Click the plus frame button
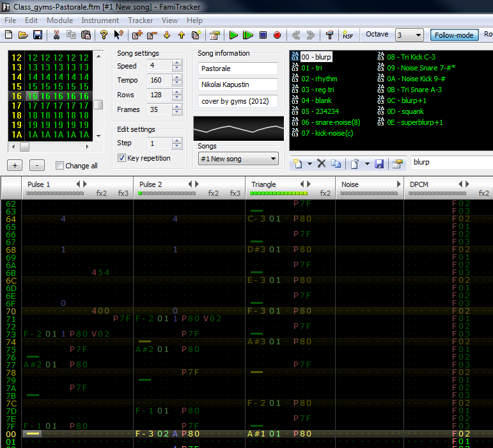 coord(15,165)
